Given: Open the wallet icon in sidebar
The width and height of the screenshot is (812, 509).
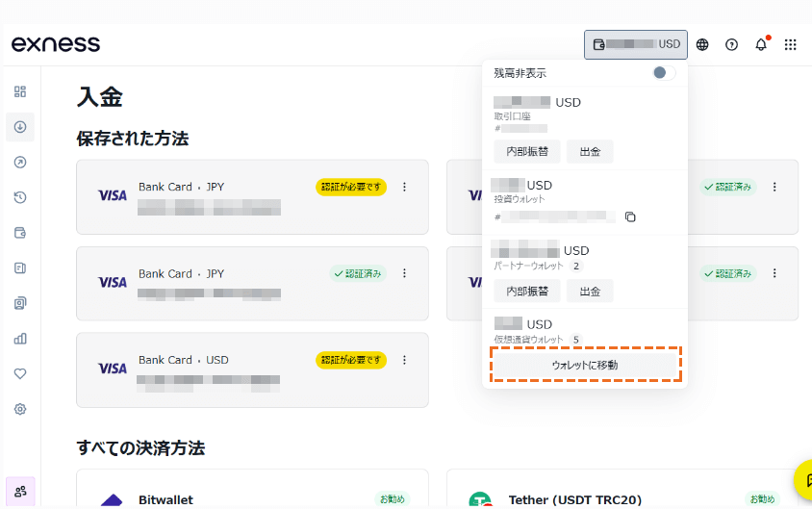Looking at the screenshot, I should tap(20, 233).
